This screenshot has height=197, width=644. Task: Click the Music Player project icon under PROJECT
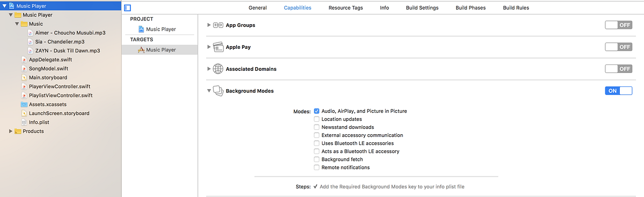[141, 29]
